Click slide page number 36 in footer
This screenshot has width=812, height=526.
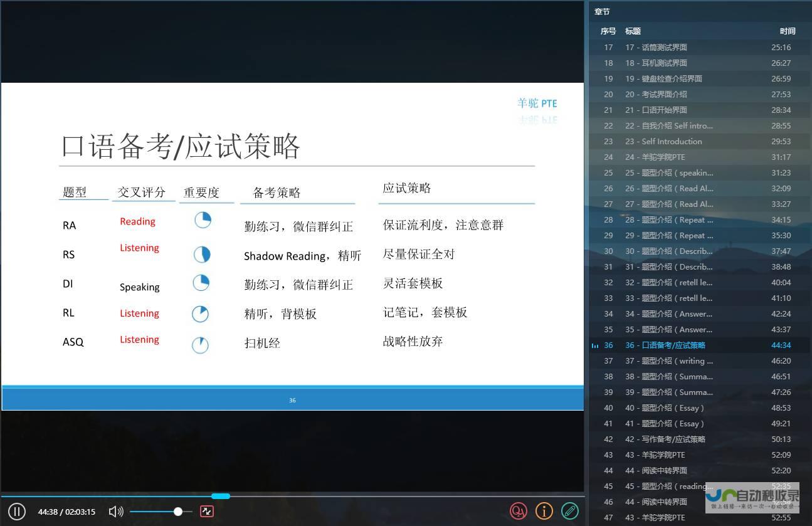tap(292, 400)
